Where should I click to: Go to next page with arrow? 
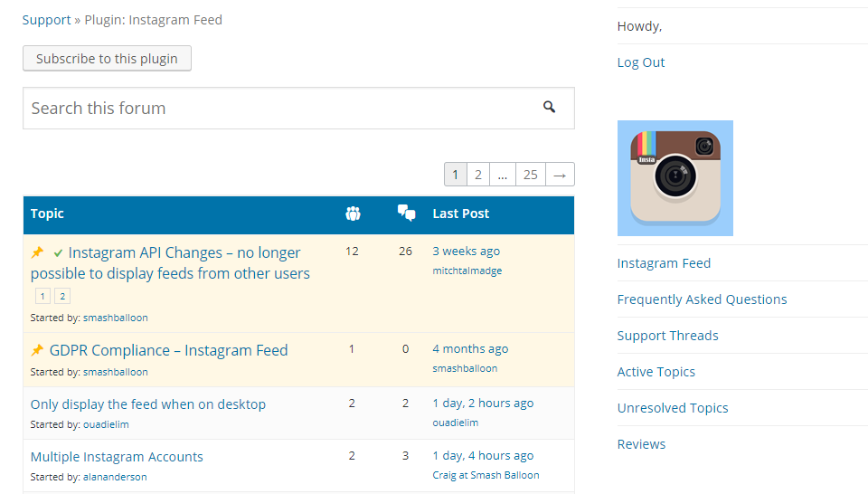(x=560, y=175)
